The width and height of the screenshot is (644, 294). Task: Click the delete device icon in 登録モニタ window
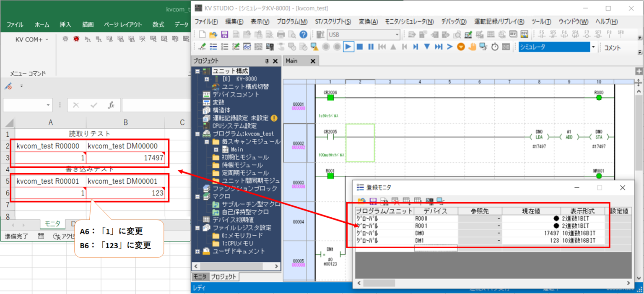click(x=396, y=201)
